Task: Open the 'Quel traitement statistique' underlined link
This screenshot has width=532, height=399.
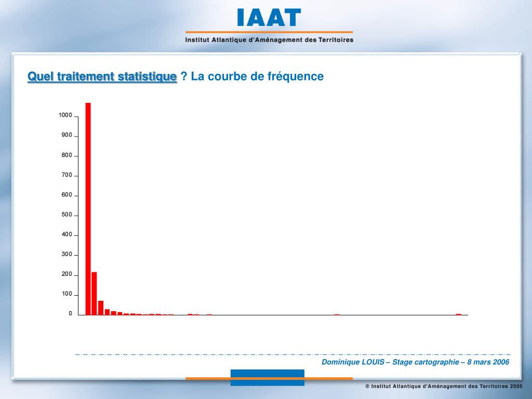Action: pos(102,76)
